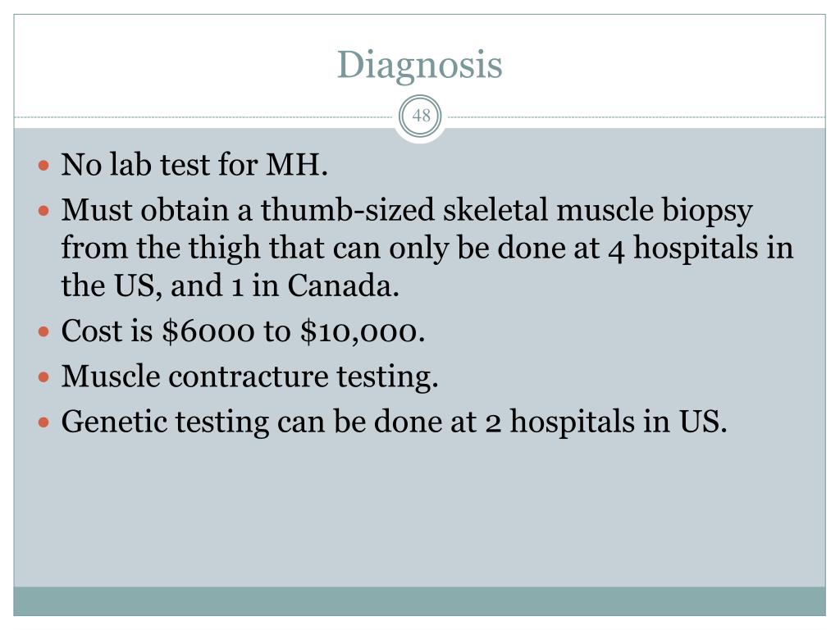Screen dimensions: 840x630
Task: Click the word "thigh"
Action: pyautogui.click(x=242, y=249)
